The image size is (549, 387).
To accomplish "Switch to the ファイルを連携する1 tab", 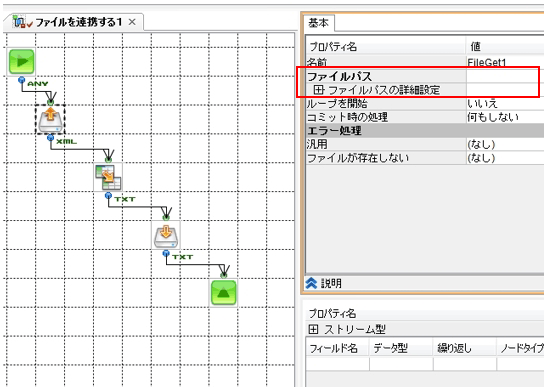I will click(79, 22).
